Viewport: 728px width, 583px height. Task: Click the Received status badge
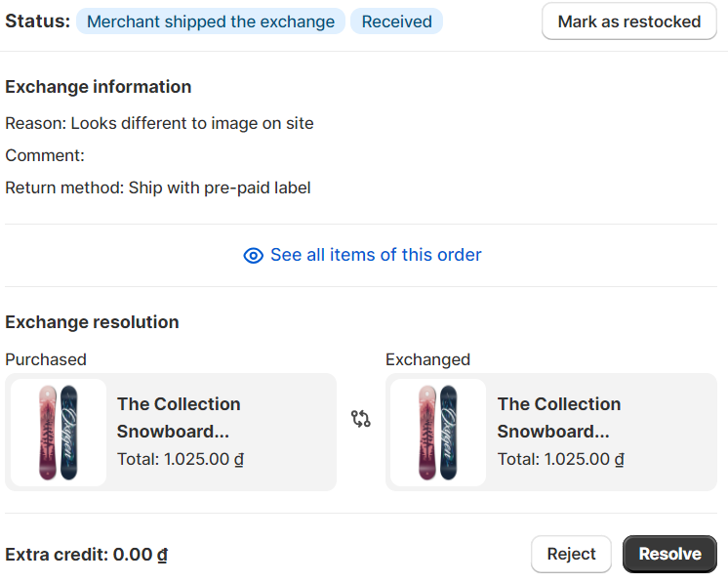click(x=396, y=21)
